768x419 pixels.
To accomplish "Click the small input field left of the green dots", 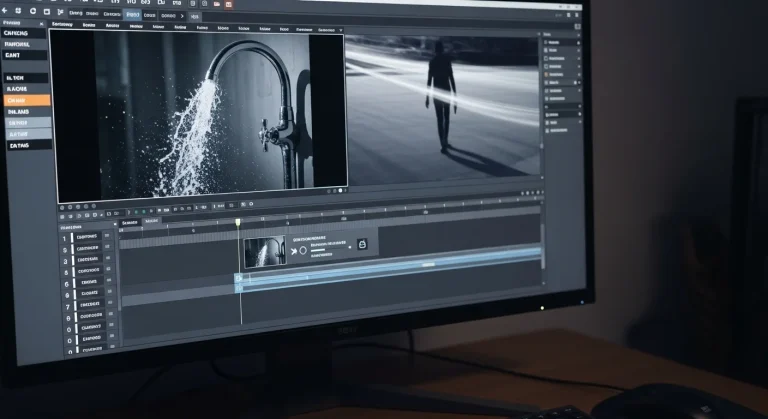I will pyautogui.click(x=117, y=213).
